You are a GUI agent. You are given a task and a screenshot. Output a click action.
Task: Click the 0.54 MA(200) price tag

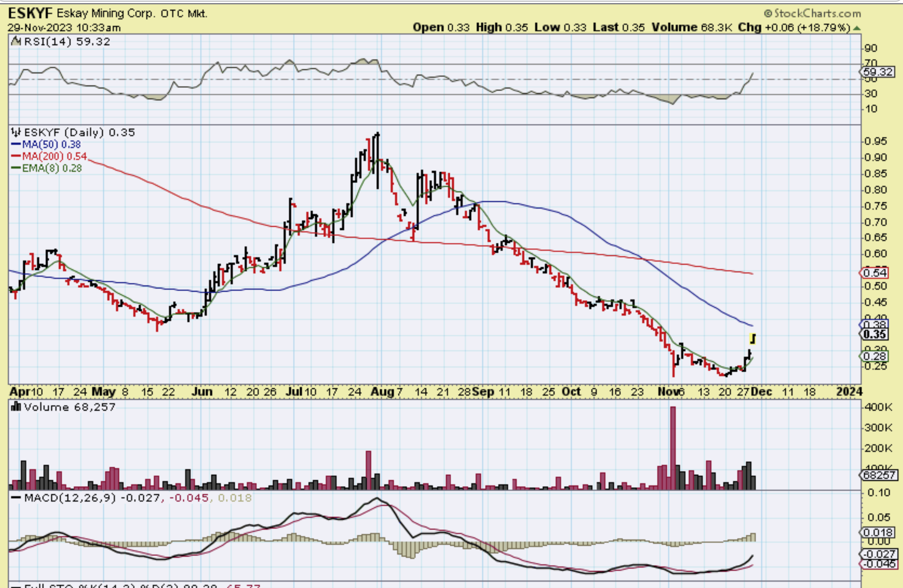coord(875,273)
